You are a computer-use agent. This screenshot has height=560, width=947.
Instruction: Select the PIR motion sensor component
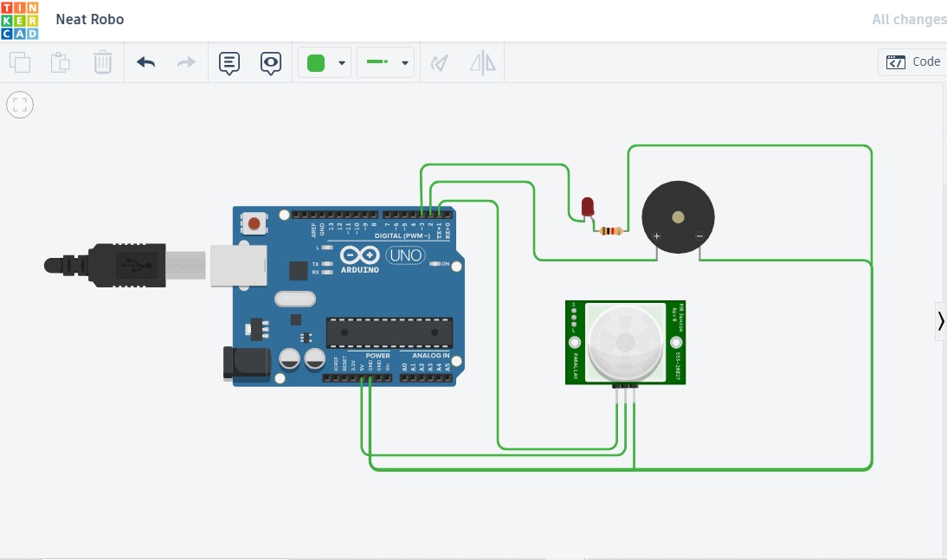(625, 342)
